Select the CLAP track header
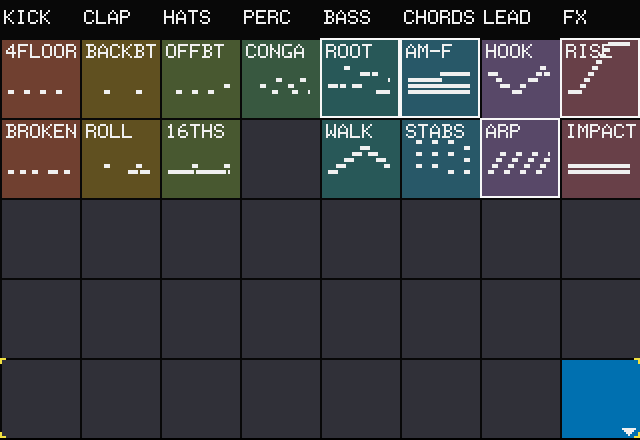 [107, 18]
